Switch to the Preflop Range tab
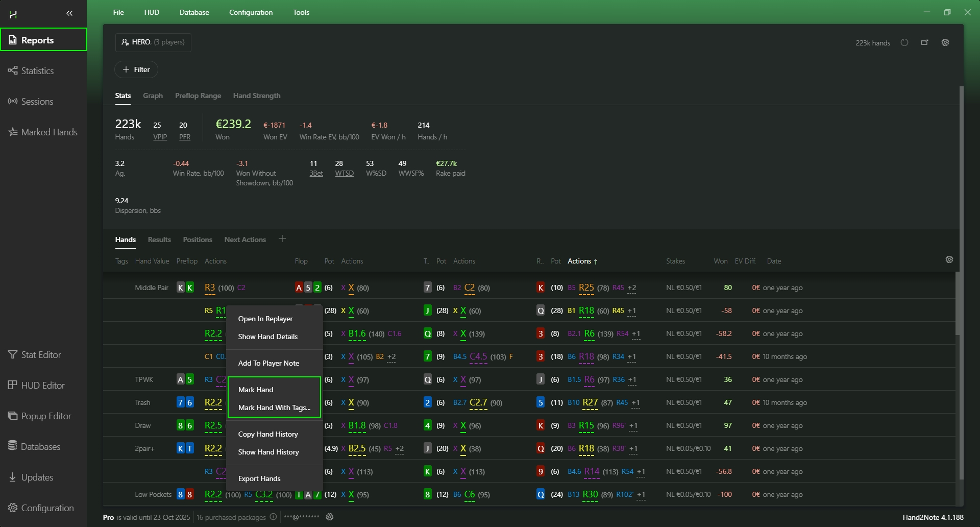 tap(198, 95)
